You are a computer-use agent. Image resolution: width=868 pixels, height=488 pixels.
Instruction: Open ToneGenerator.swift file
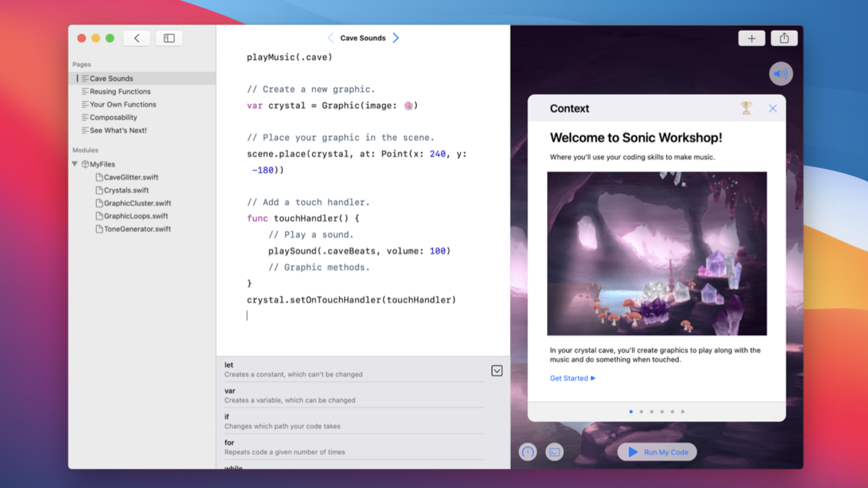(x=142, y=229)
